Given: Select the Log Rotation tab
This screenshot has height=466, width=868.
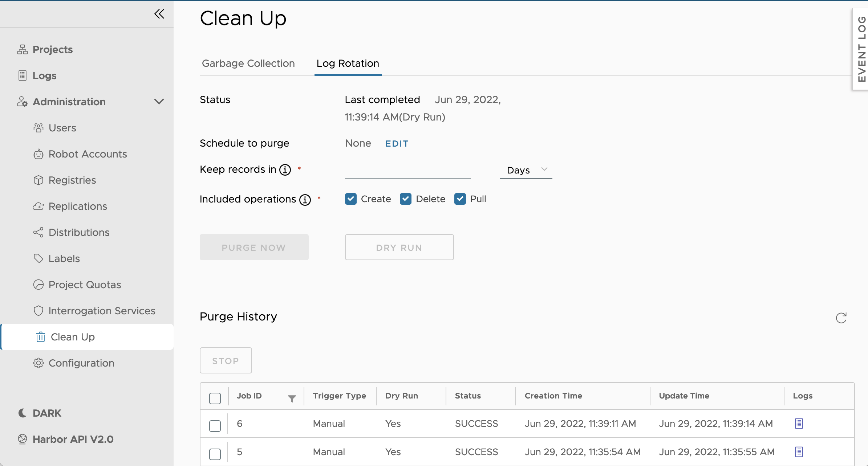Looking at the screenshot, I should click(x=348, y=63).
